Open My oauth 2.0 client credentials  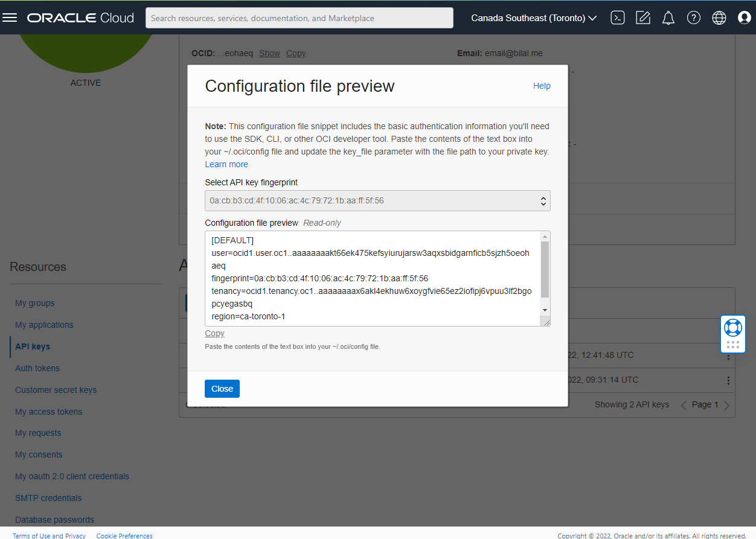click(x=72, y=476)
